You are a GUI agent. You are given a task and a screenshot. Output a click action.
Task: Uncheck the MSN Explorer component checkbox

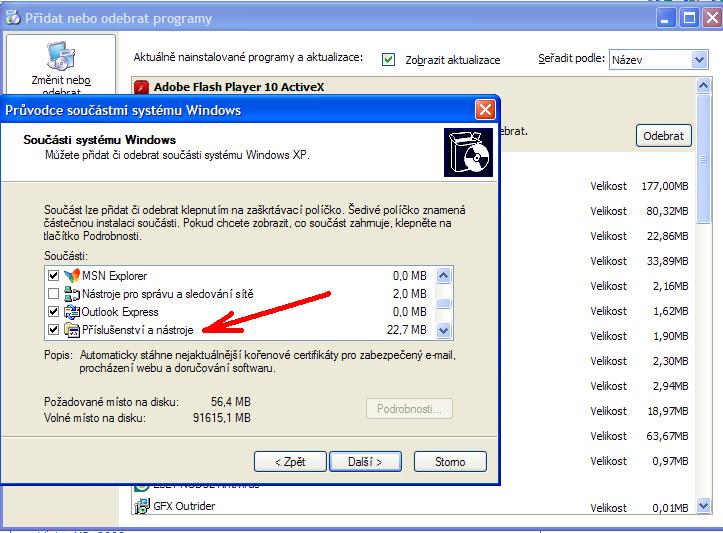53,276
